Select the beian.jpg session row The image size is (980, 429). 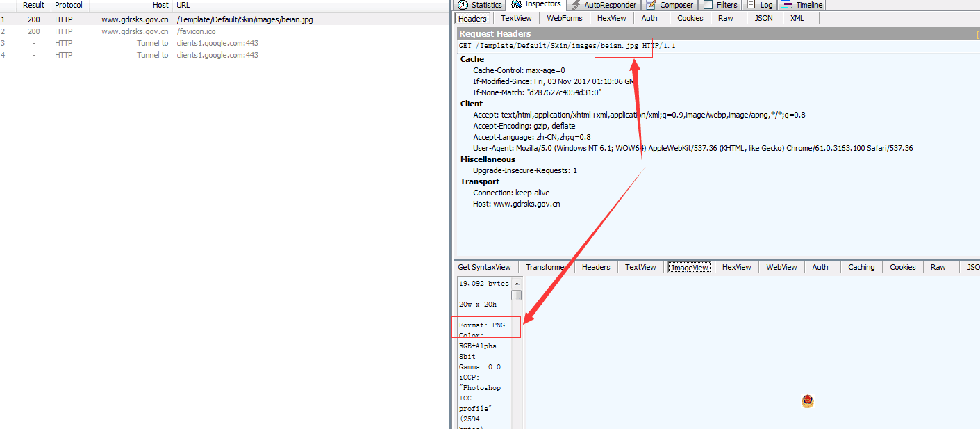pos(244,19)
